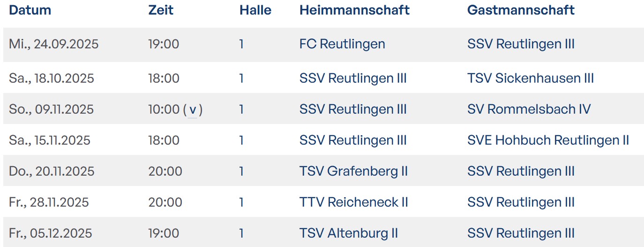Click hall 1 link in the 28.11.2025 row
The width and height of the screenshot is (644, 247).
tap(241, 202)
